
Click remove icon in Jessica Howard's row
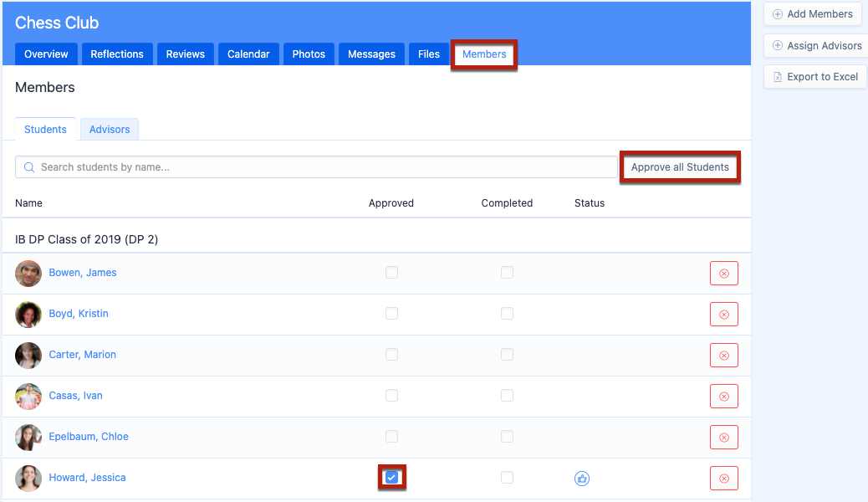coord(723,479)
